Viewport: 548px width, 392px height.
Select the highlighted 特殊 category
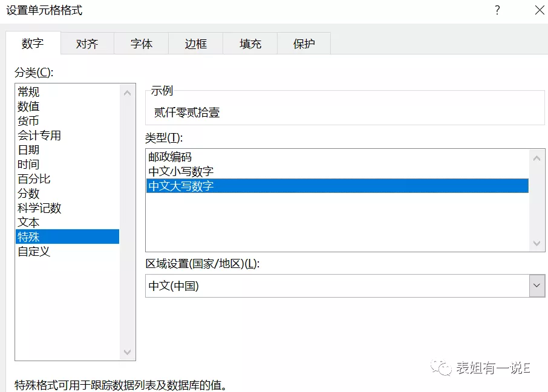pyautogui.click(x=68, y=237)
